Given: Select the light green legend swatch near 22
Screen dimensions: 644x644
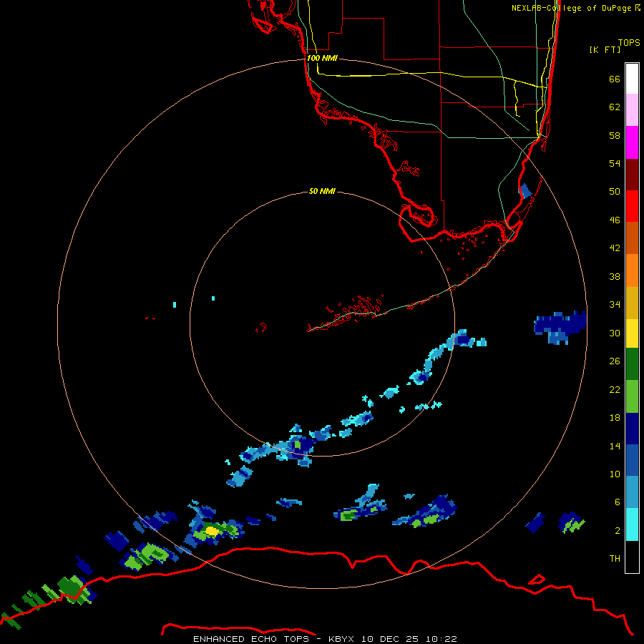Looking at the screenshot, I should coord(632,396).
